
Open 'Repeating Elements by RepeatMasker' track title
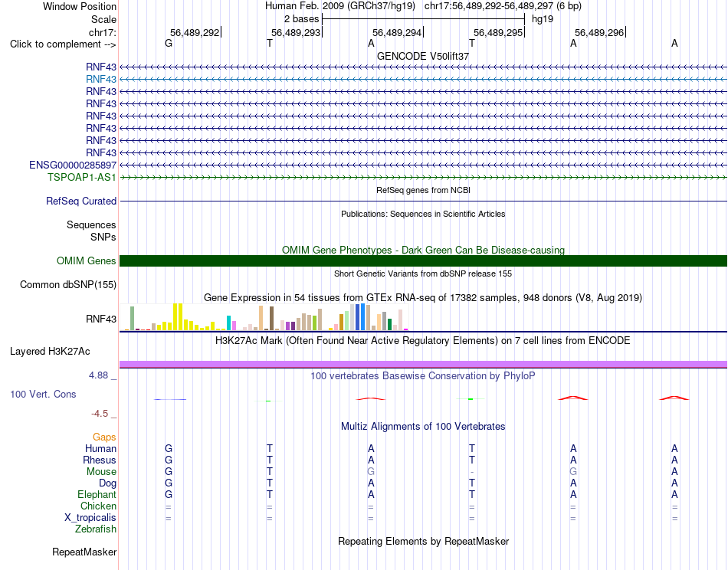click(x=423, y=541)
